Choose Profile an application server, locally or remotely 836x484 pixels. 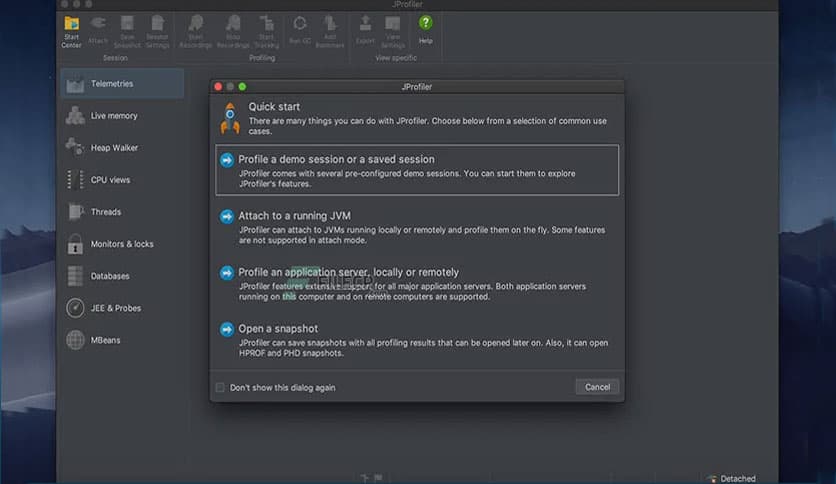[x=417, y=284]
